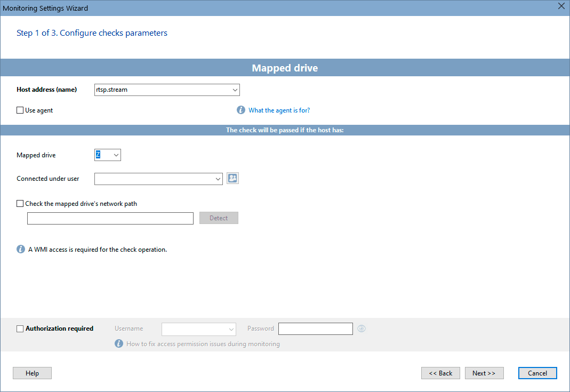Close the Monitoring Settings Wizard window
This screenshot has height=392, width=570.
[x=561, y=6]
